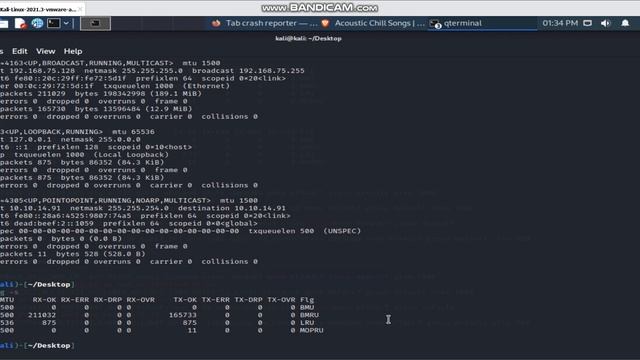The image size is (640, 360).
Task: Open the display settings tray icon
Action: click(x=587, y=23)
